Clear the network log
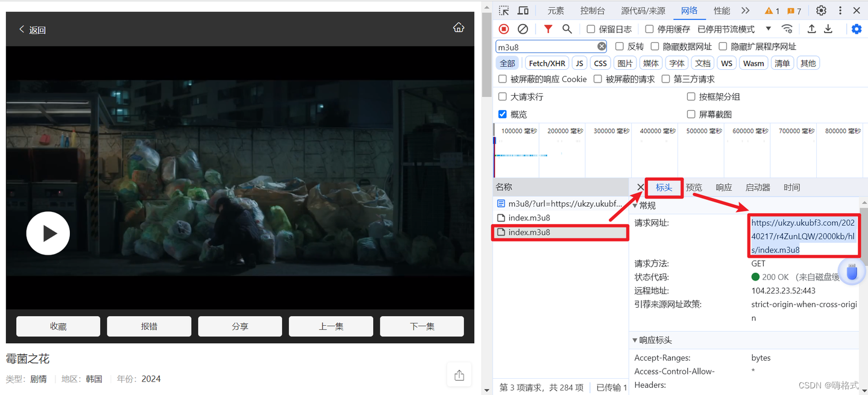This screenshot has height=395, width=868. (523, 29)
